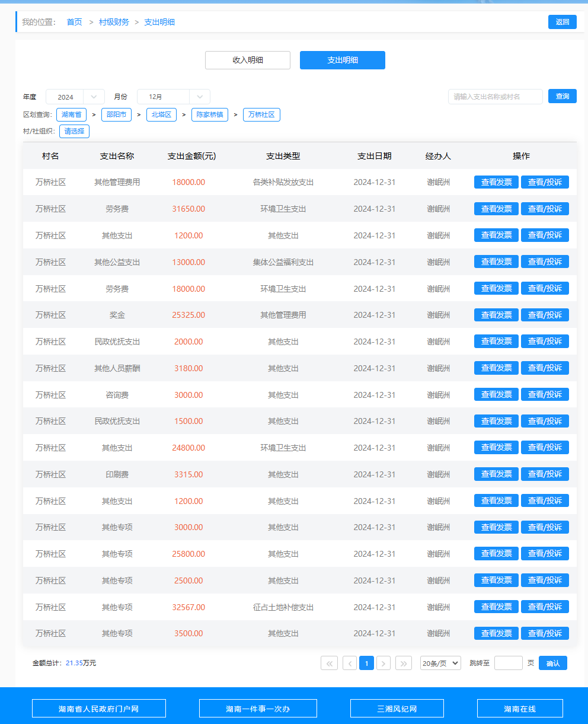Switch to the 收入明细 tab
Viewport: 588px width, 724px height.
click(x=248, y=60)
